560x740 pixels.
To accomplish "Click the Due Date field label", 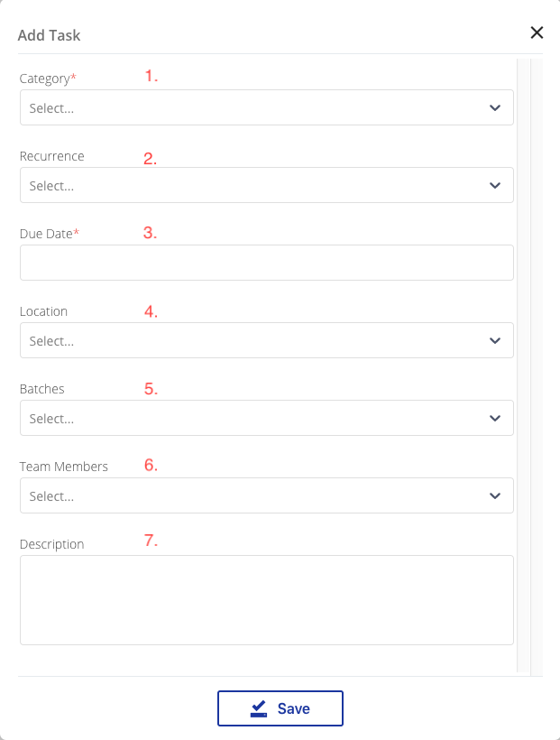I will 50,234.
